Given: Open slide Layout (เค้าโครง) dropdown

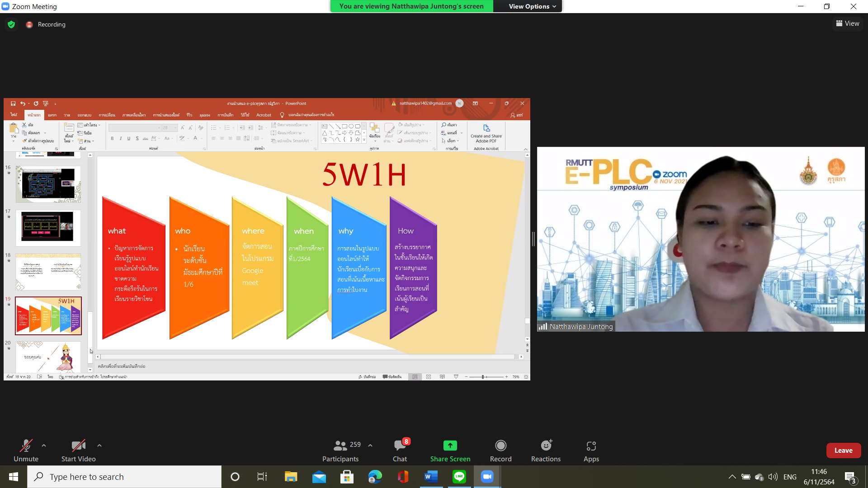Looking at the screenshot, I should pyautogui.click(x=89, y=125).
